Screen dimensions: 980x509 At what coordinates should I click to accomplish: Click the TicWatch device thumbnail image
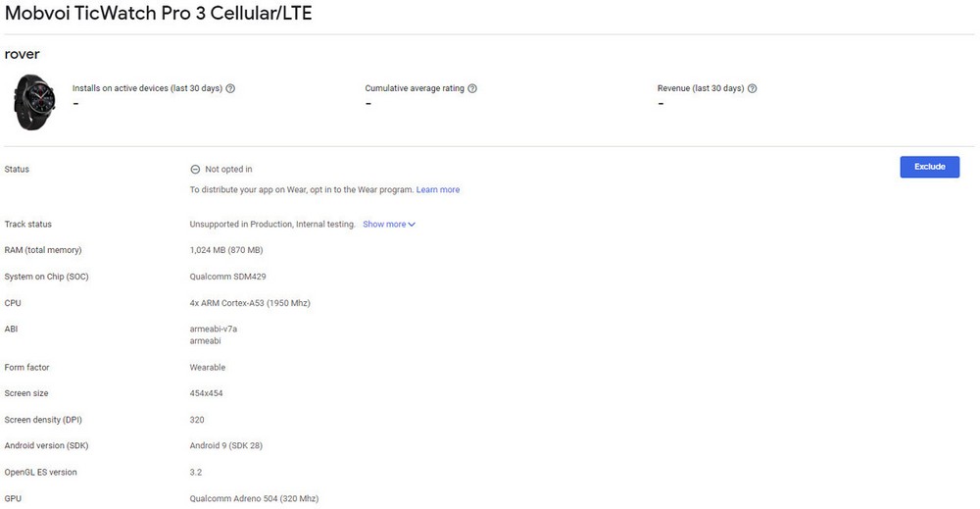click(34, 102)
